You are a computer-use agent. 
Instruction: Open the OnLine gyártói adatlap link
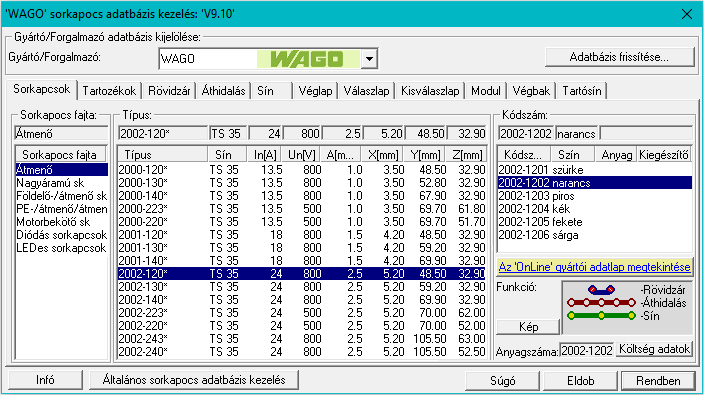tap(594, 267)
